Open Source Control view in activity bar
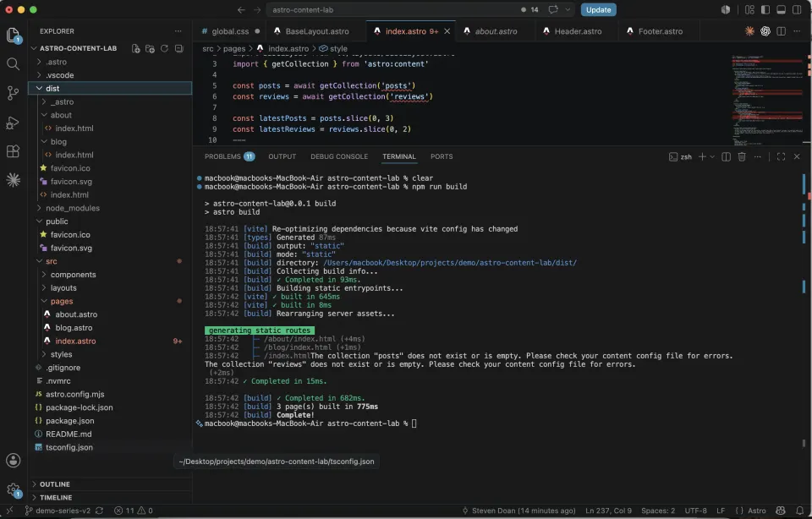The height and width of the screenshot is (519, 812). 13,93
